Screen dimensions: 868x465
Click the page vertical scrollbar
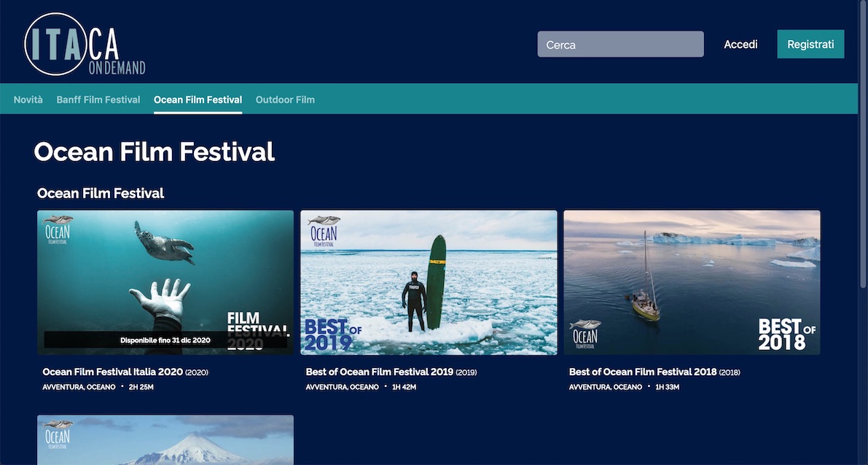click(x=863, y=144)
